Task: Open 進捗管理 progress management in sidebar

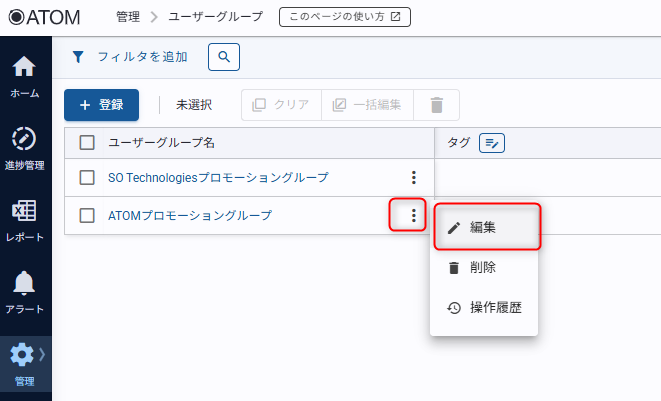Action: pyautogui.click(x=25, y=140)
